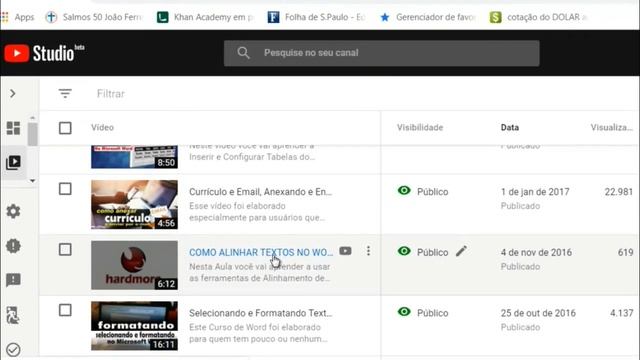The width and height of the screenshot is (640, 360).
Task: Open the Settings gear in sidebar
Action: tap(13, 211)
